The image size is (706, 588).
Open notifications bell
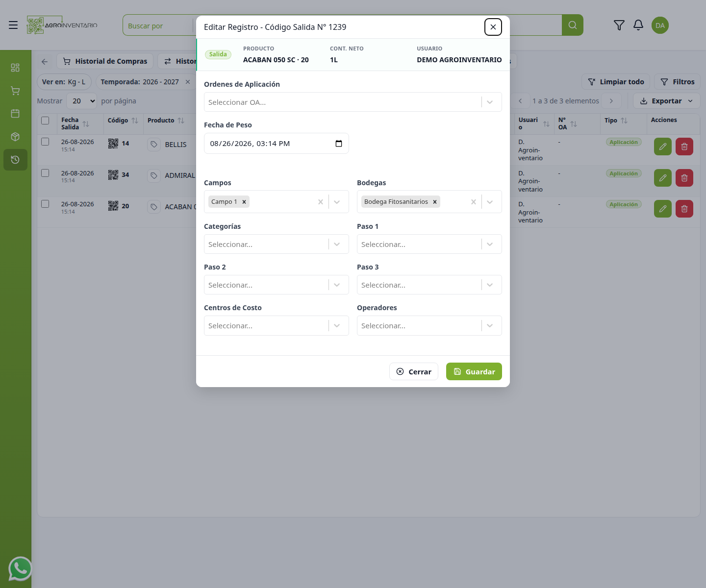pyautogui.click(x=638, y=25)
